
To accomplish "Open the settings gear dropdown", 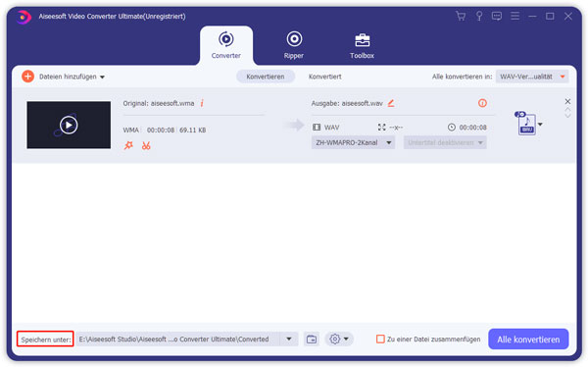I will pos(339,340).
